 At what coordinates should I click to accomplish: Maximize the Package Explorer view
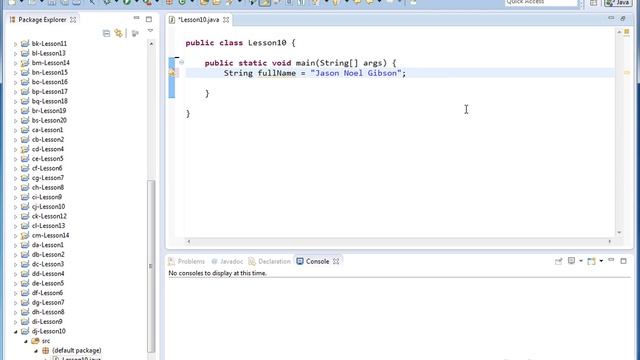click(149, 19)
